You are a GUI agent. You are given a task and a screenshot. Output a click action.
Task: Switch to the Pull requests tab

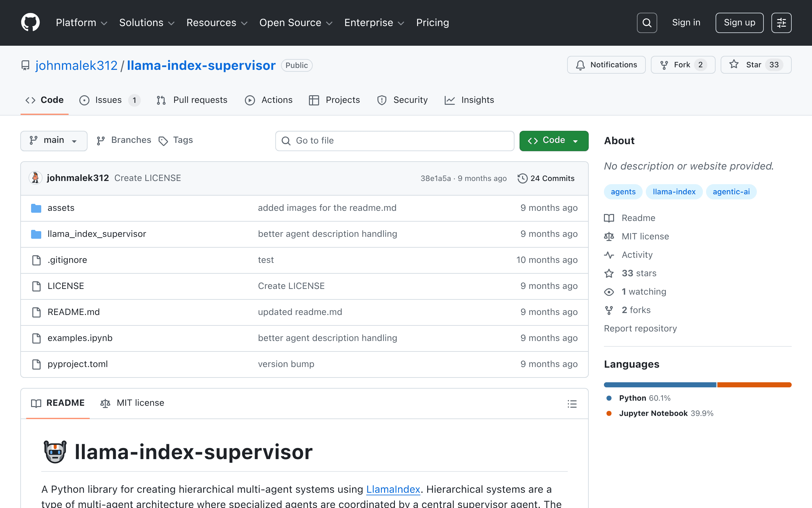point(192,100)
